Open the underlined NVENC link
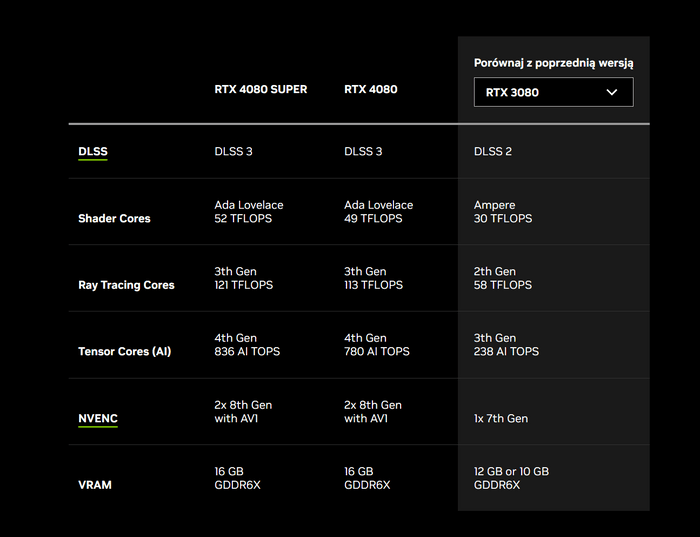The image size is (700, 537). pyautogui.click(x=98, y=418)
